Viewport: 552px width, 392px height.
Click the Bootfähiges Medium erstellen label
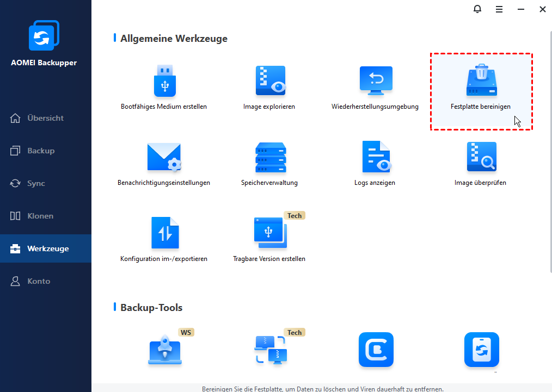(x=164, y=107)
